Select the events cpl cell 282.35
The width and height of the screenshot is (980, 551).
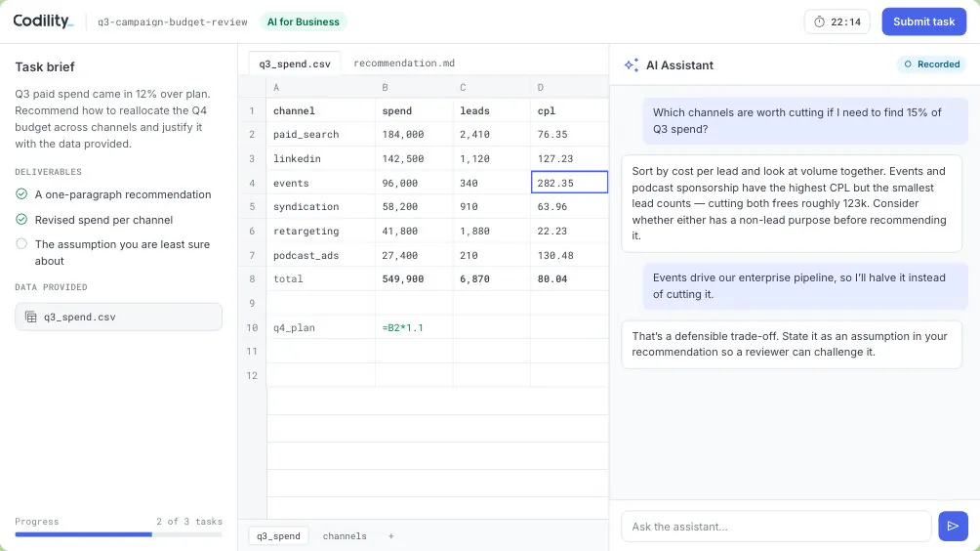[x=569, y=183]
